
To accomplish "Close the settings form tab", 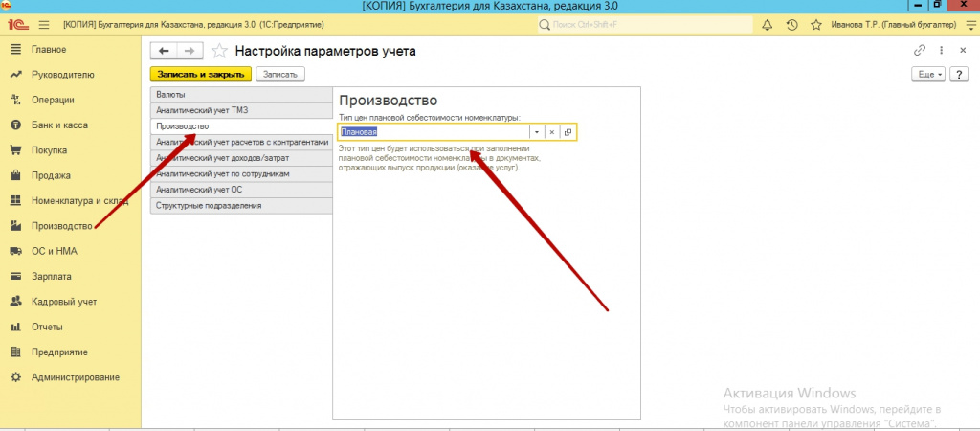I will point(962,51).
